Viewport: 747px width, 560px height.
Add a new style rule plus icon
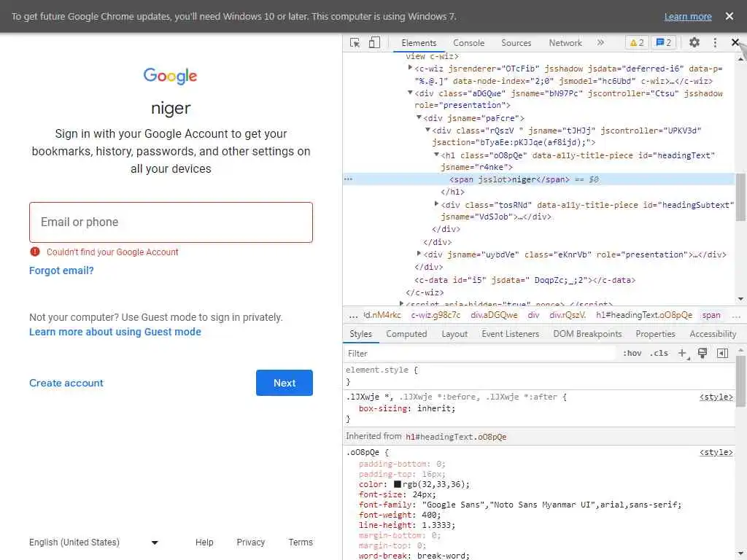click(x=683, y=354)
